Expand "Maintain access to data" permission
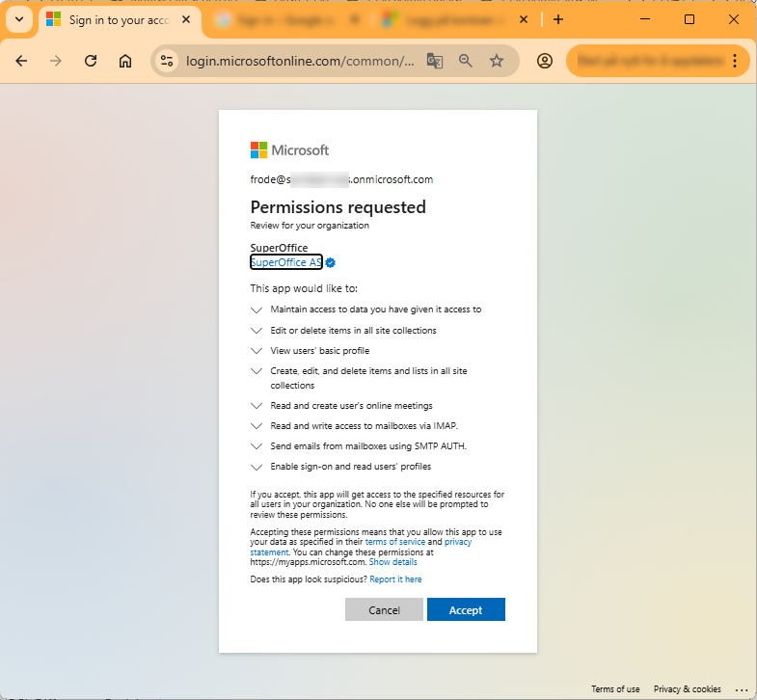 (x=257, y=310)
